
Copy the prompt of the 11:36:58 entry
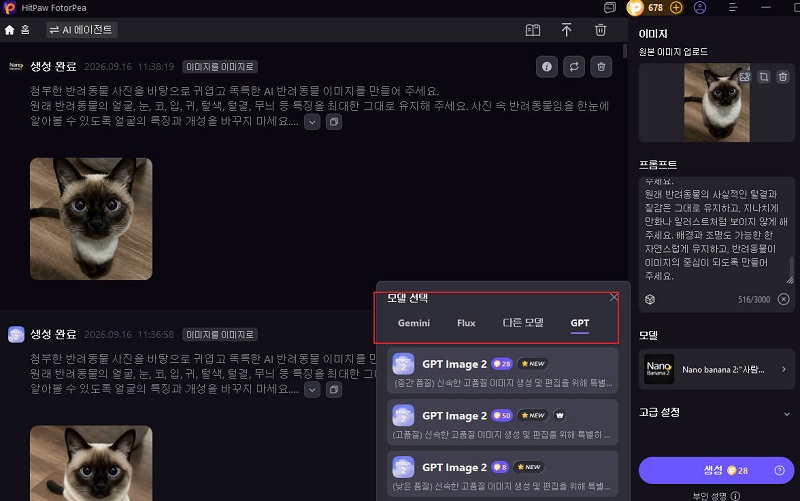(334, 390)
